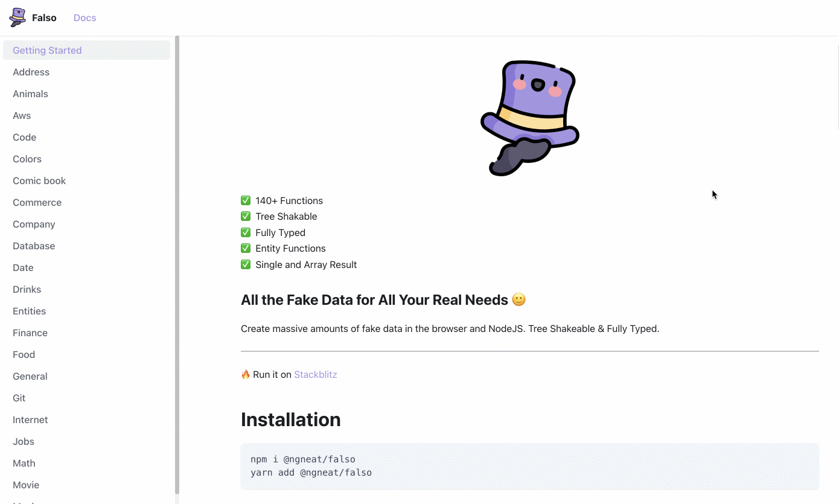
Task: Go to Commerce in the sidebar
Action: [x=86, y=202]
